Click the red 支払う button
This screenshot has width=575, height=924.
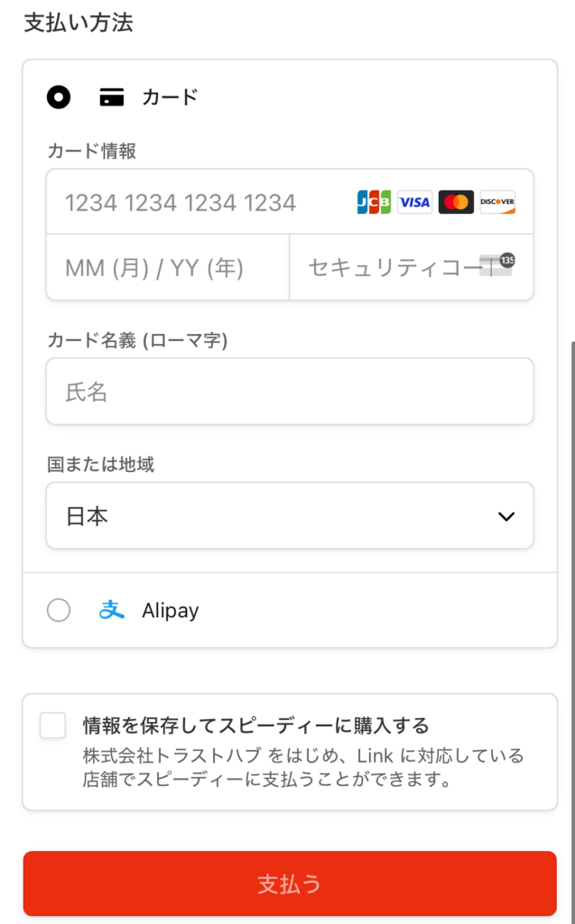(290, 883)
